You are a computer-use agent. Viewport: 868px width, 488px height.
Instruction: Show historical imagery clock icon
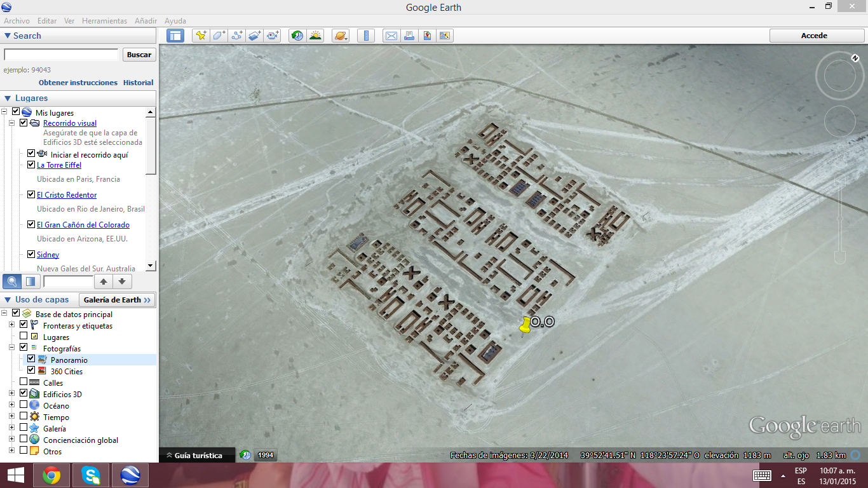297,36
